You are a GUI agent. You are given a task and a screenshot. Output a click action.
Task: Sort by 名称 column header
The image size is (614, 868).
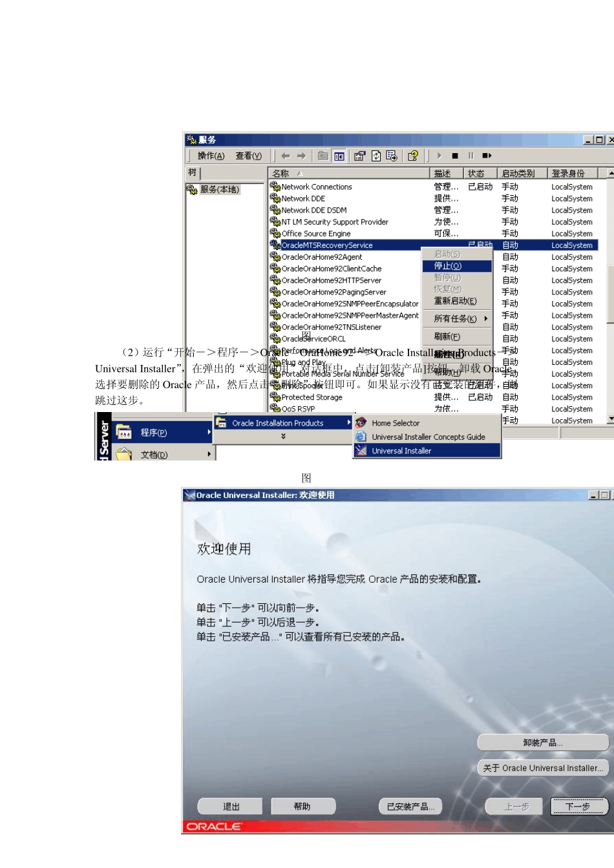click(x=349, y=173)
